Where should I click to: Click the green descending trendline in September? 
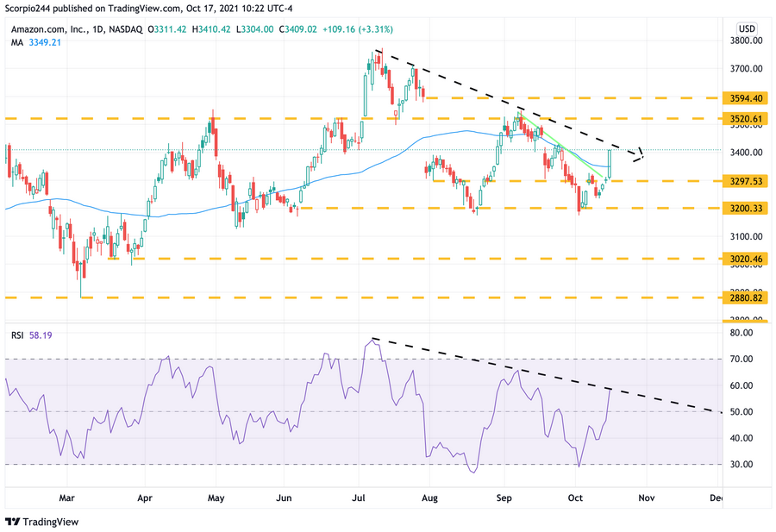point(560,146)
